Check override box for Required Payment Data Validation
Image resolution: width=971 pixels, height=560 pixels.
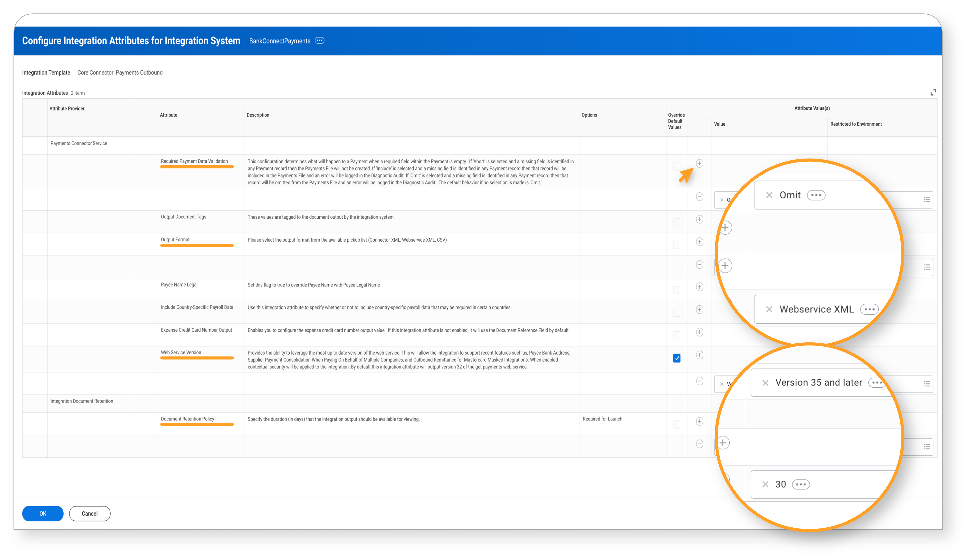(676, 166)
